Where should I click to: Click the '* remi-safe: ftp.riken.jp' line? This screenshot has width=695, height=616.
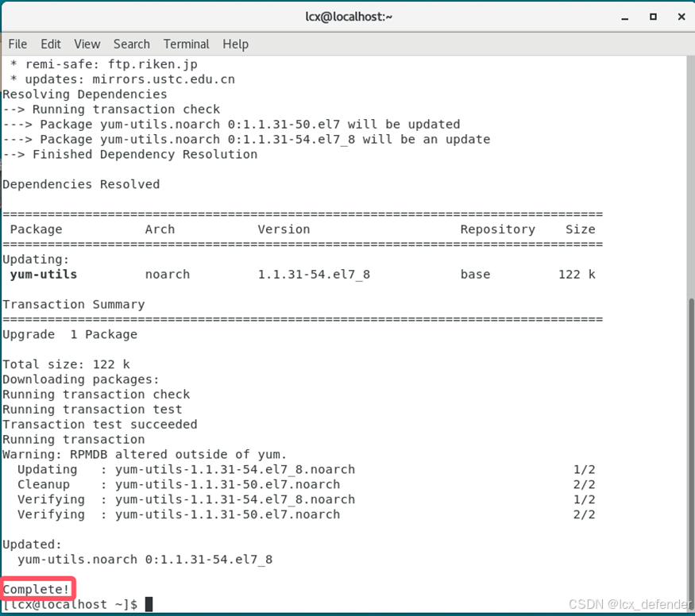[104, 64]
